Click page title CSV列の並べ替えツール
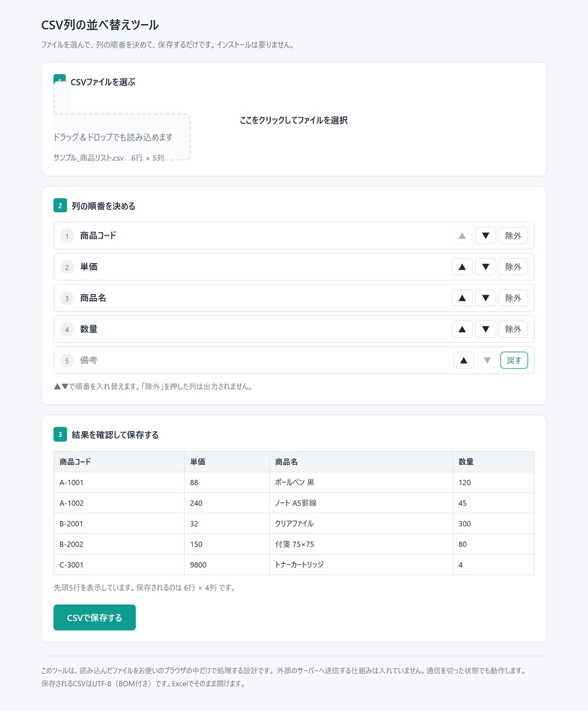Image resolution: width=588 pixels, height=711 pixels. [100, 25]
